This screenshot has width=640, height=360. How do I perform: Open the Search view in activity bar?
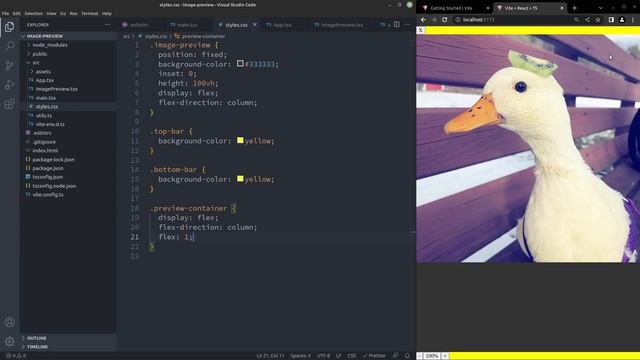pos(9,46)
